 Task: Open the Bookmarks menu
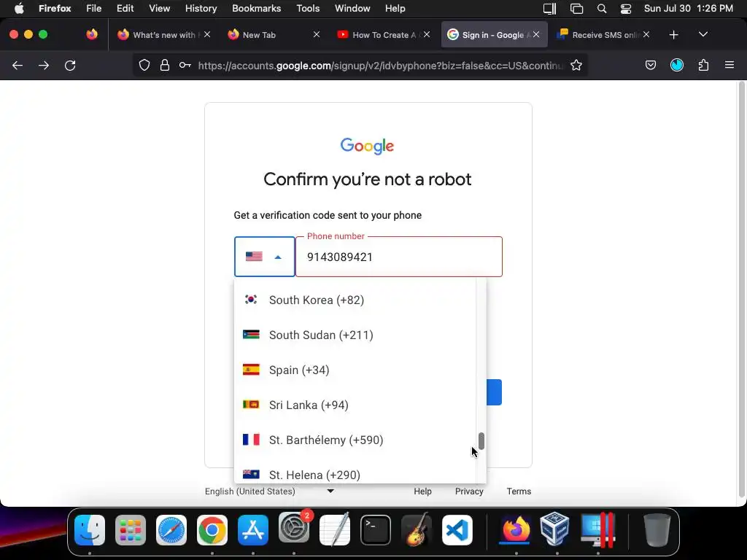click(256, 9)
